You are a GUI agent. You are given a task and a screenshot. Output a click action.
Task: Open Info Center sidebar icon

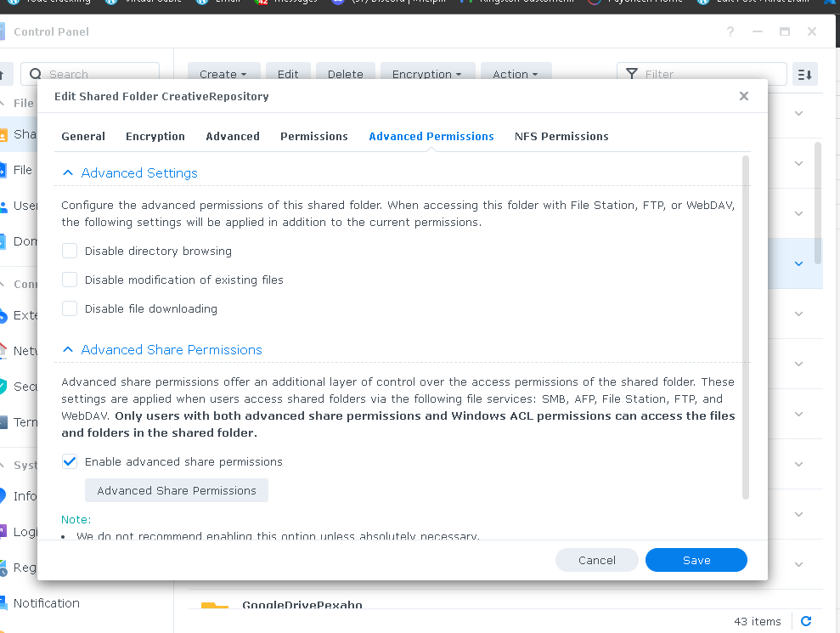3,496
